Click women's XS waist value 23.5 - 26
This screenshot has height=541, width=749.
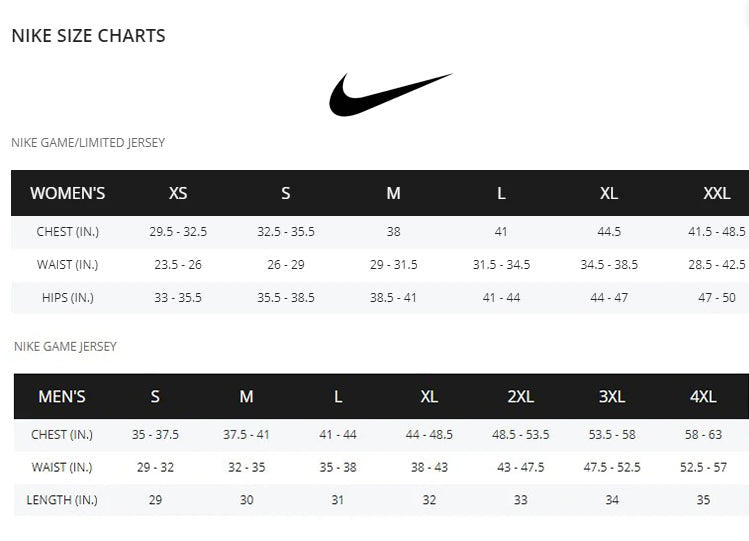(x=178, y=265)
